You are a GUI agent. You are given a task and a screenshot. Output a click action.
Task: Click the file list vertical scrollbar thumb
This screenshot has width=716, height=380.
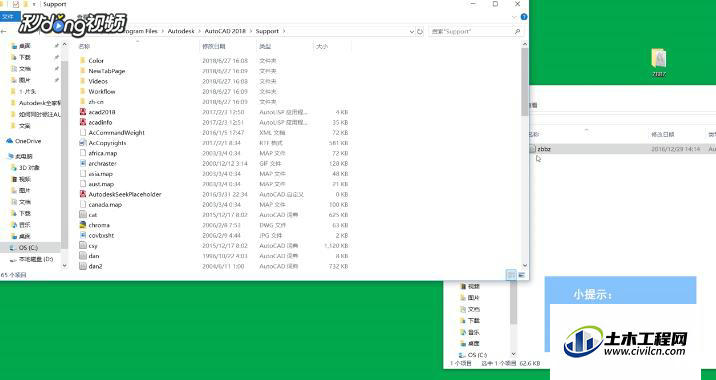[525, 81]
